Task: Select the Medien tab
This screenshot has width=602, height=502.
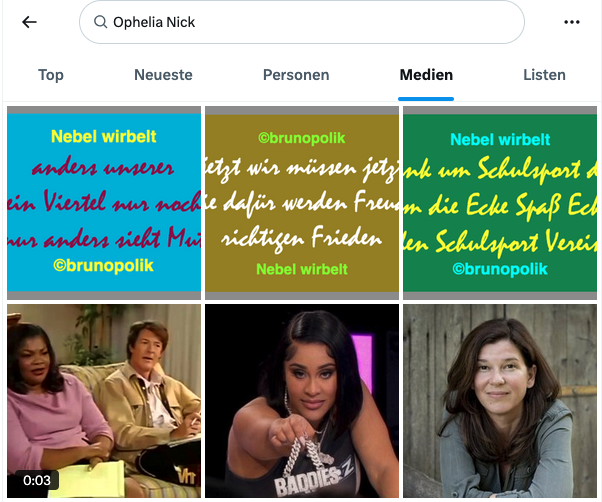Action: click(x=426, y=75)
